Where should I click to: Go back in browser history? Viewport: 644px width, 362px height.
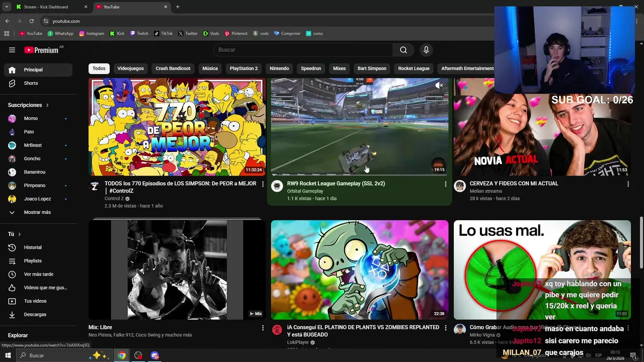(7, 21)
